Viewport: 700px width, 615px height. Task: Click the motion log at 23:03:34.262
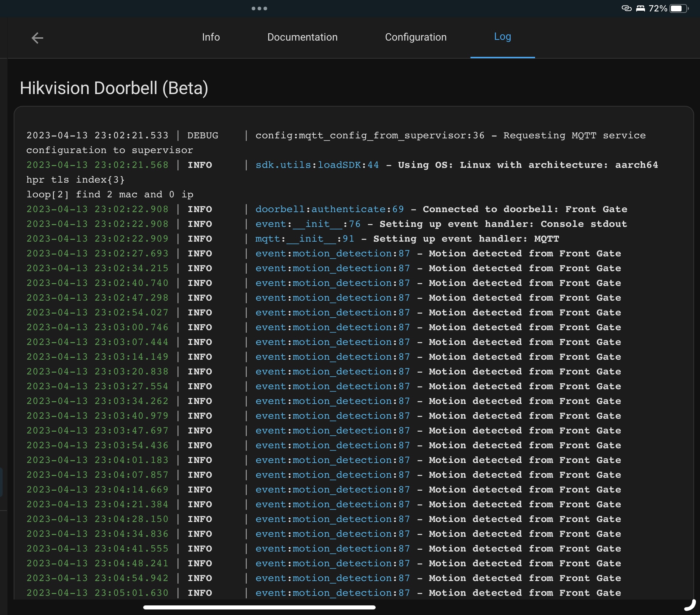tap(324, 401)
